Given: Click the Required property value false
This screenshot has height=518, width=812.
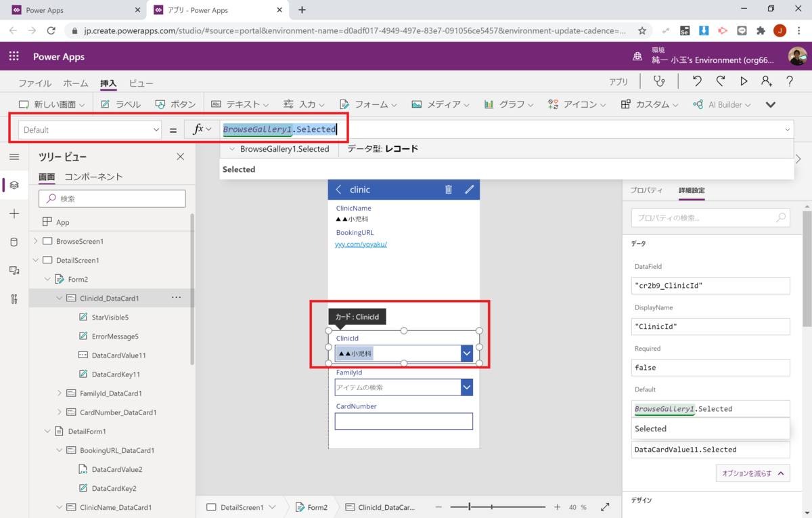Looking at the screenshot, I should 710,368.
